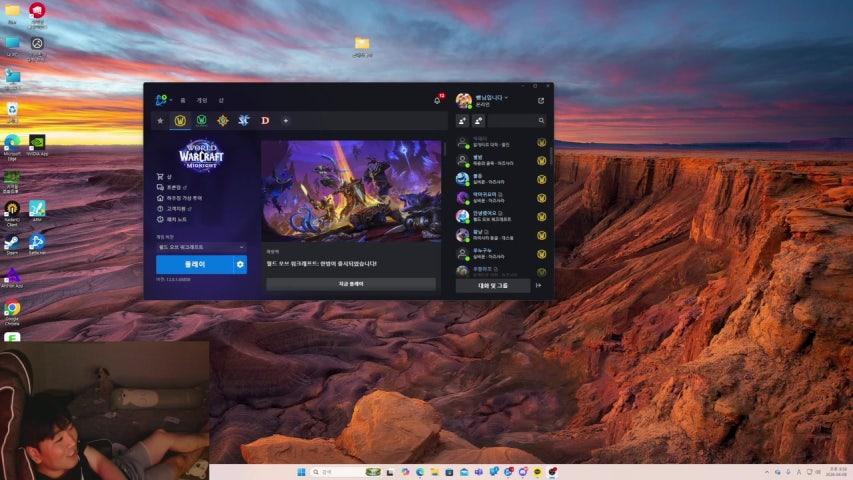Click the fourth friend's purple avatar
Screen dimensions: 853x480
(462, 198)
